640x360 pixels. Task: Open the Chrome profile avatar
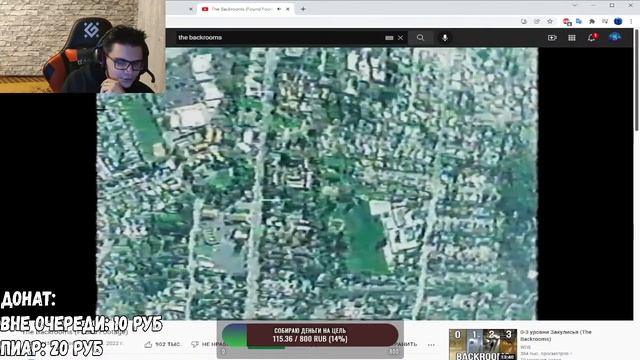pyautogui.click(x=618, y=21)
